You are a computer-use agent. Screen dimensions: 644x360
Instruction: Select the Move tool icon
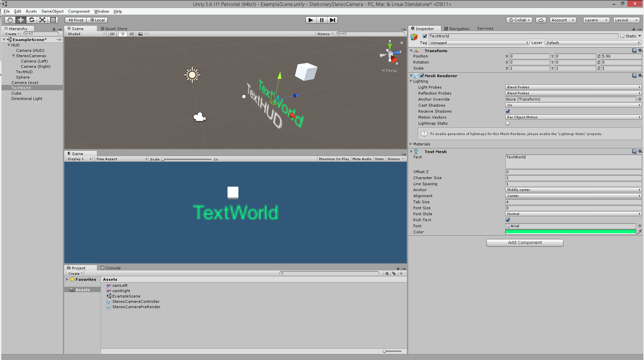point(21,20)
